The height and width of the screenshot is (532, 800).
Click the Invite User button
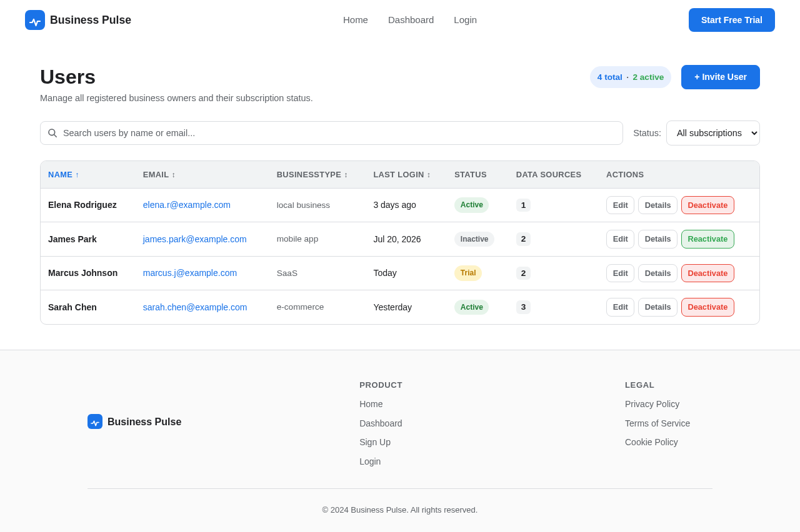click(x=721, y=77)
